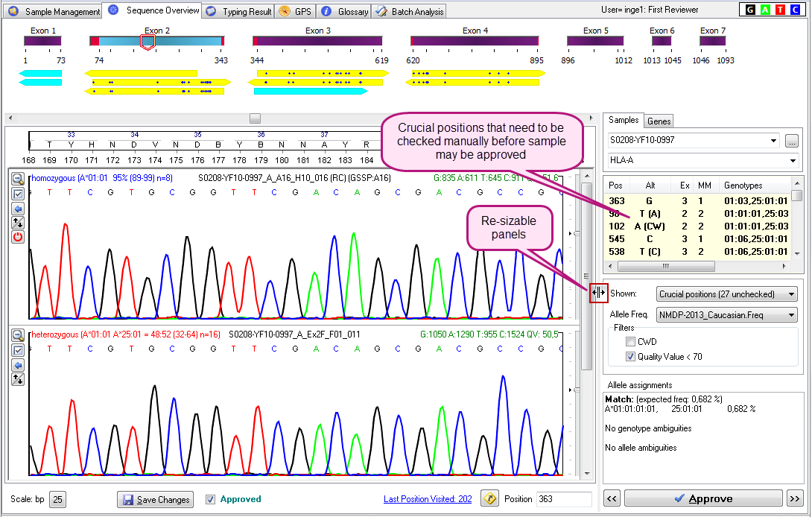Screen dimensions: 812x517
Task: Click the Typing Result tab icon
Action: [x=211, y=11]
